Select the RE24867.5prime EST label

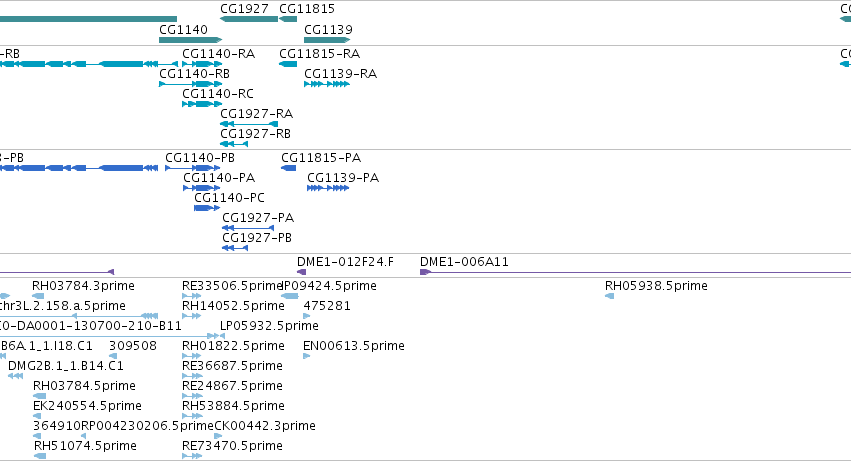(x=232, y=387)
